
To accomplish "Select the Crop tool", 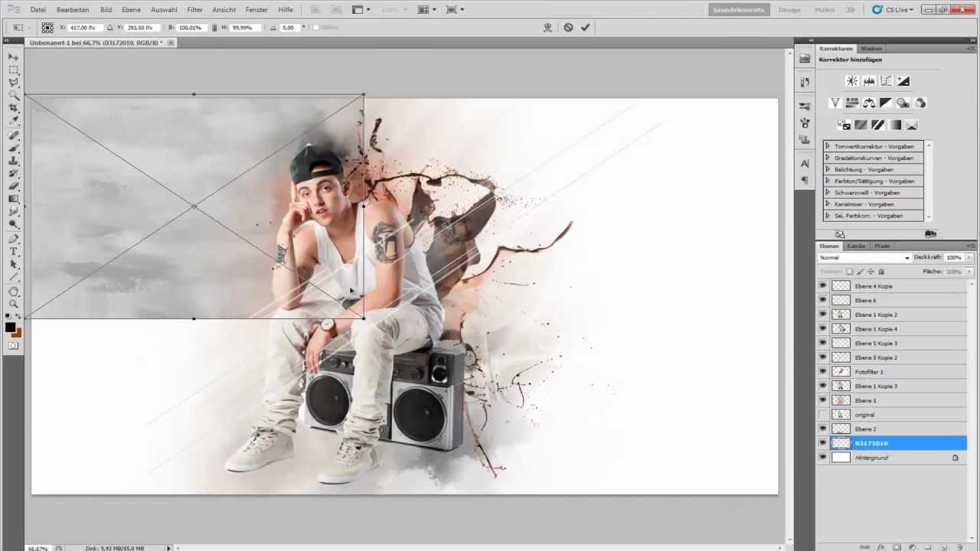I will 14,108.
